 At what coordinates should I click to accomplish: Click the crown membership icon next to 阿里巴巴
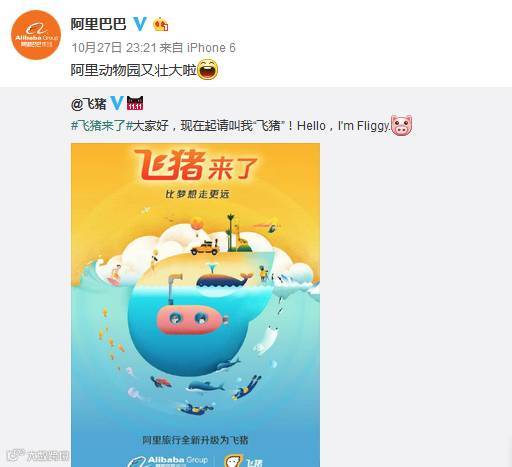pos(161,24)
